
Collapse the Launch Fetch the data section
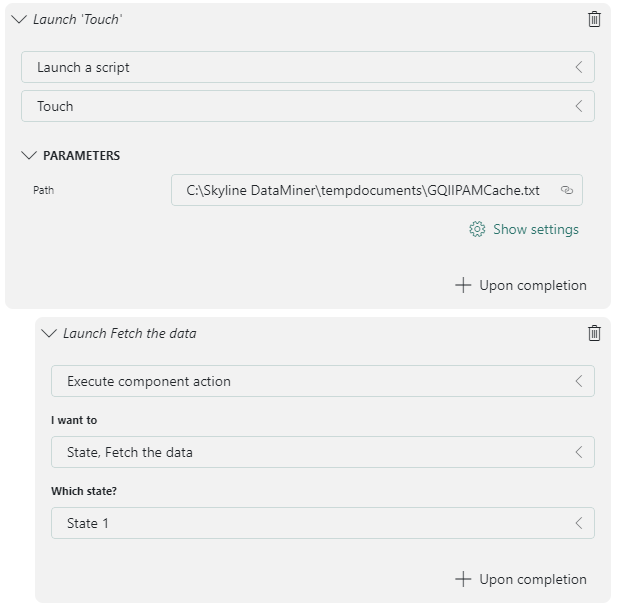tap(49, 333)
